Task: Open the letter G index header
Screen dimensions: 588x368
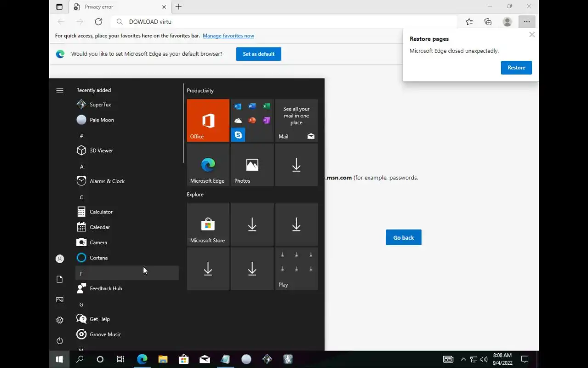Action: pyautogui.click(x=127, y=304)
